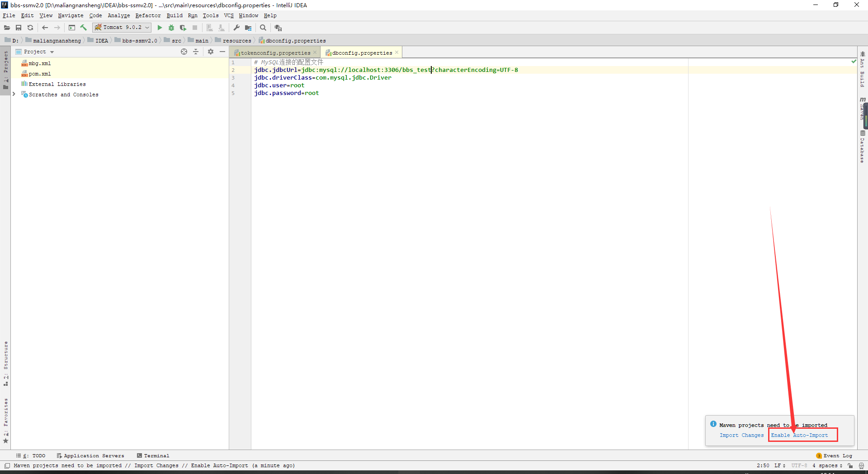The width and height of the screenshot is (868, 474).
Task: Click the Import Changes link in the notification
Action: tap(741, 435)
